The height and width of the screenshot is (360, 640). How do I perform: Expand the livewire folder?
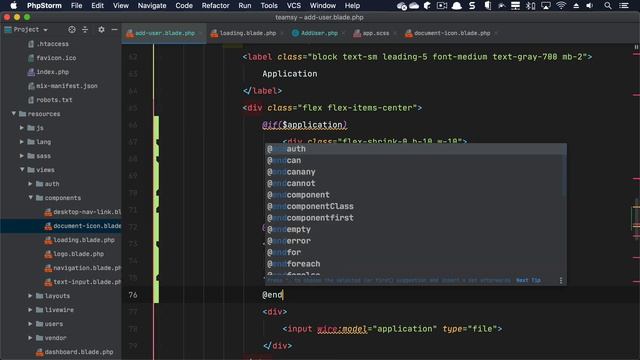coord(30,309)
